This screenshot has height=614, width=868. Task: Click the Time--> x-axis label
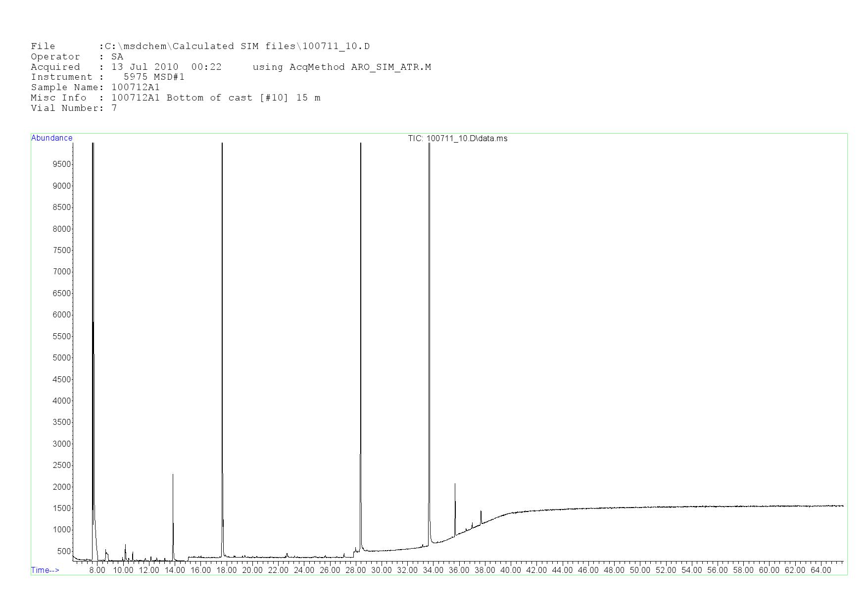45,570
